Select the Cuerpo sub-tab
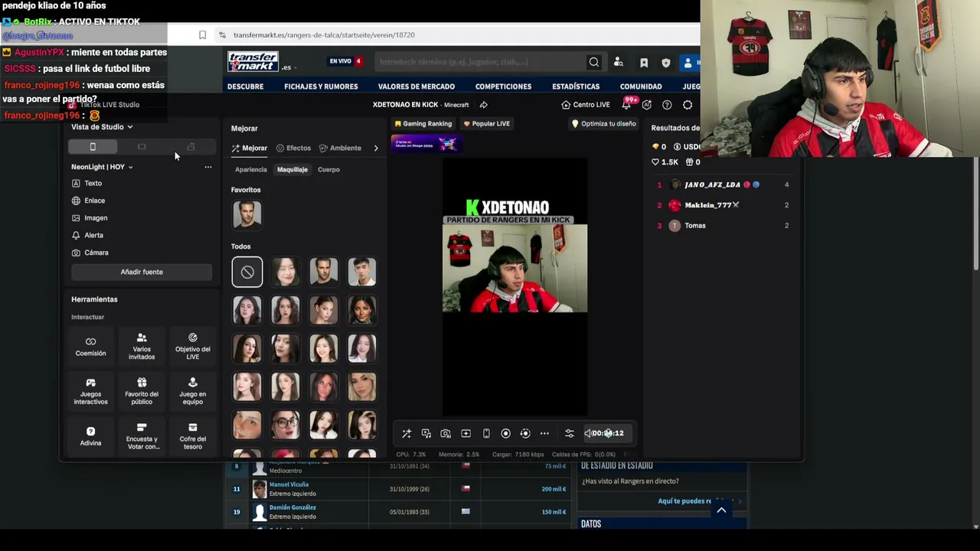The image size is (980, 551). [328, 170]
